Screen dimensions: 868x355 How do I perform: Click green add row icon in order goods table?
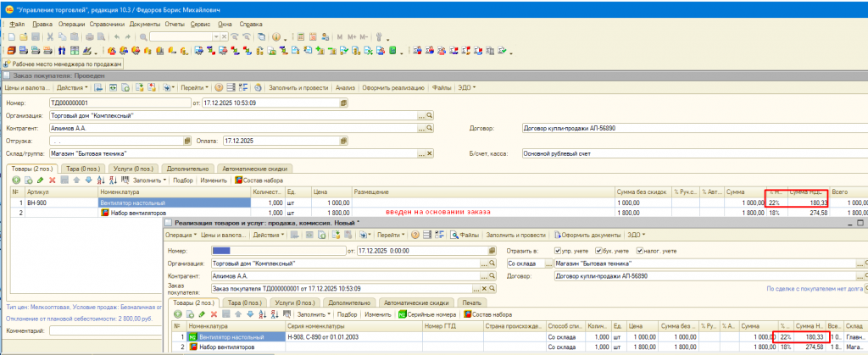15,180
